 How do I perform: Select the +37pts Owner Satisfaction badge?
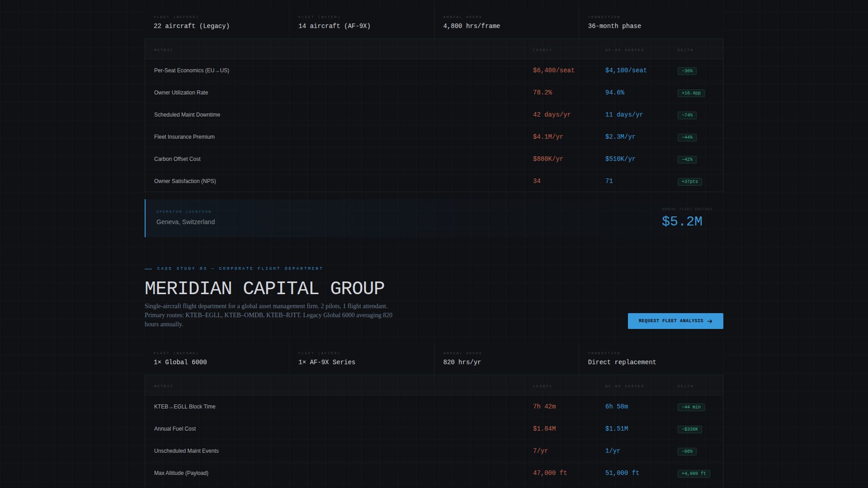coord(689,181)
